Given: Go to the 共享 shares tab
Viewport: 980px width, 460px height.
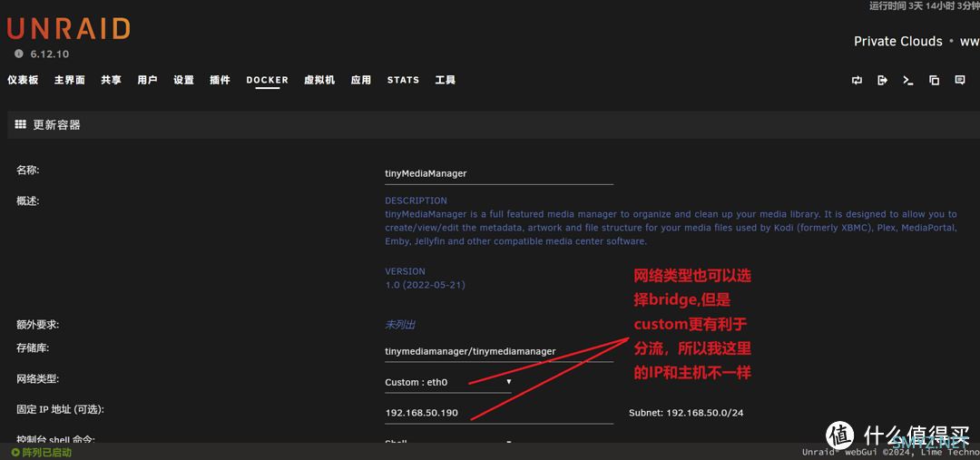Looking at the screenshot, I should click(112, 80).
